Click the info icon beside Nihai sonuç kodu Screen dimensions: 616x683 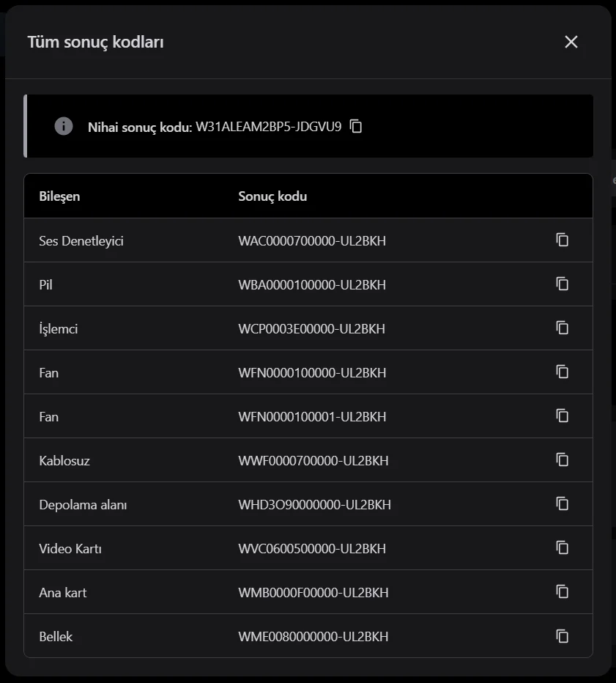click(x=64, y=126)
